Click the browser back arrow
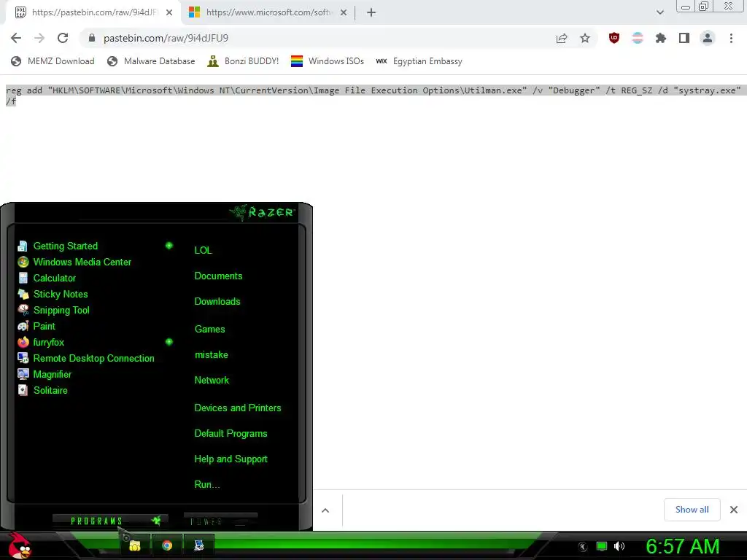Viewport: 747px width, 560px height. (16, 38)
